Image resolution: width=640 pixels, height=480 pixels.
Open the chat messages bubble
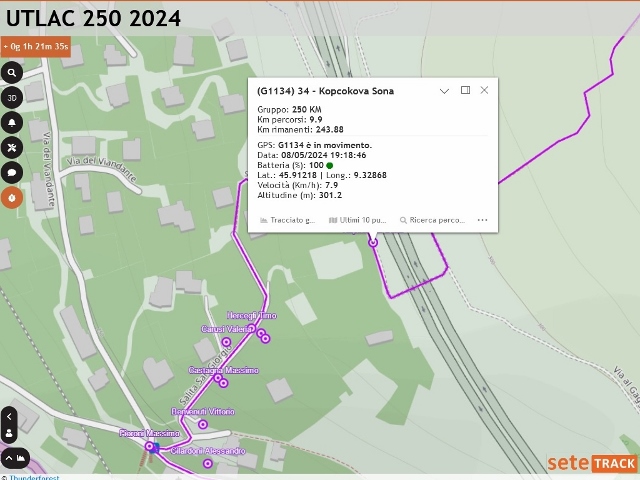coord(12,173)
